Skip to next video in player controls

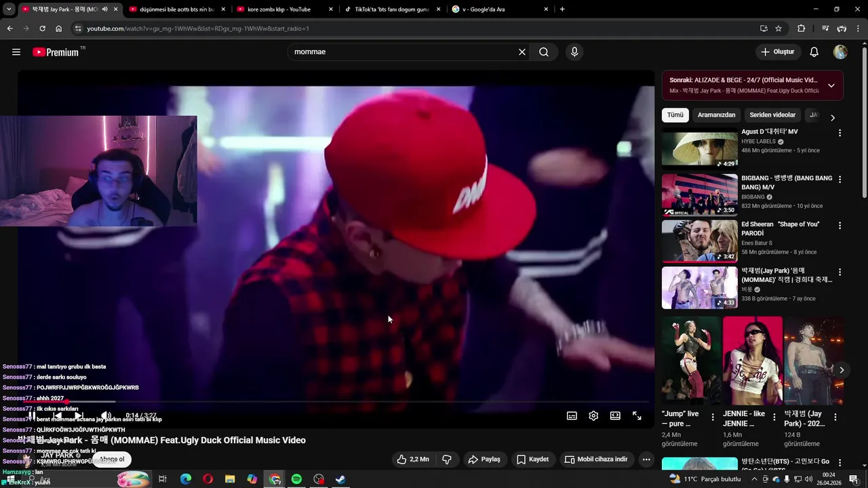[79, 415]
